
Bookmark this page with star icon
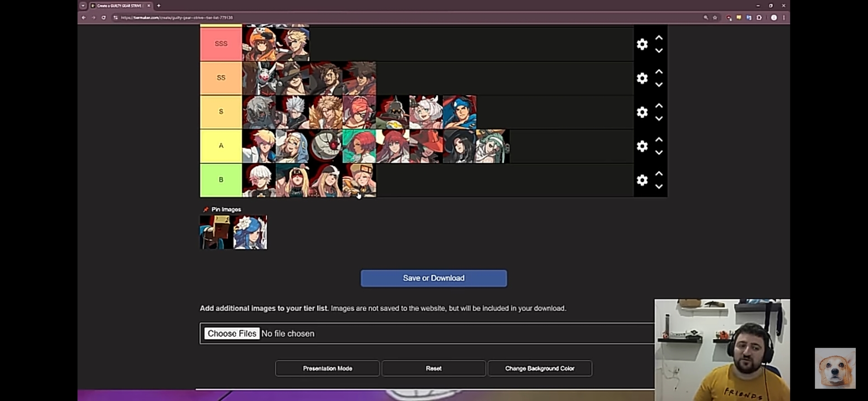pos(715,18)
